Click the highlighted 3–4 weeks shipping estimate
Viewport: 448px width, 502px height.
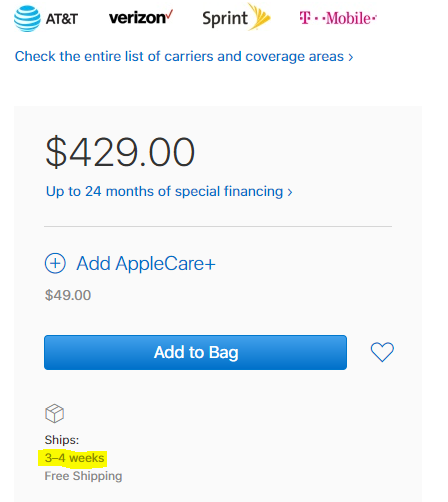point(74,458)
